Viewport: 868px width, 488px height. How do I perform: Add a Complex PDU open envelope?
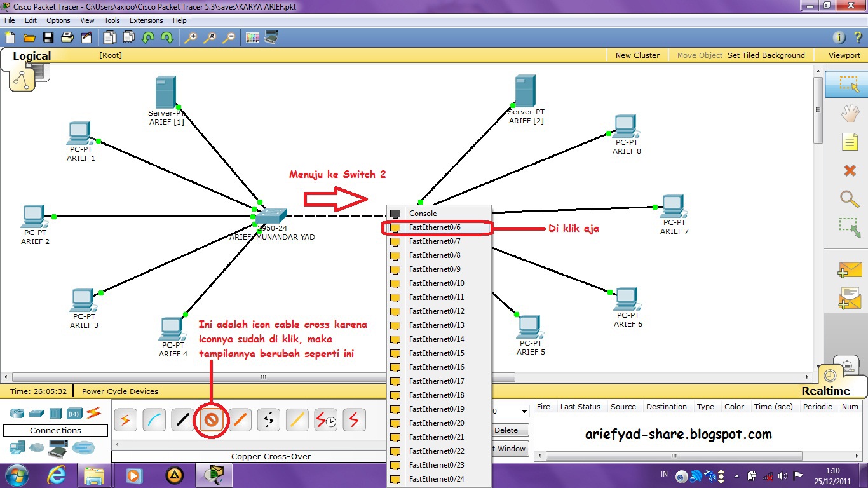point(850,298)
